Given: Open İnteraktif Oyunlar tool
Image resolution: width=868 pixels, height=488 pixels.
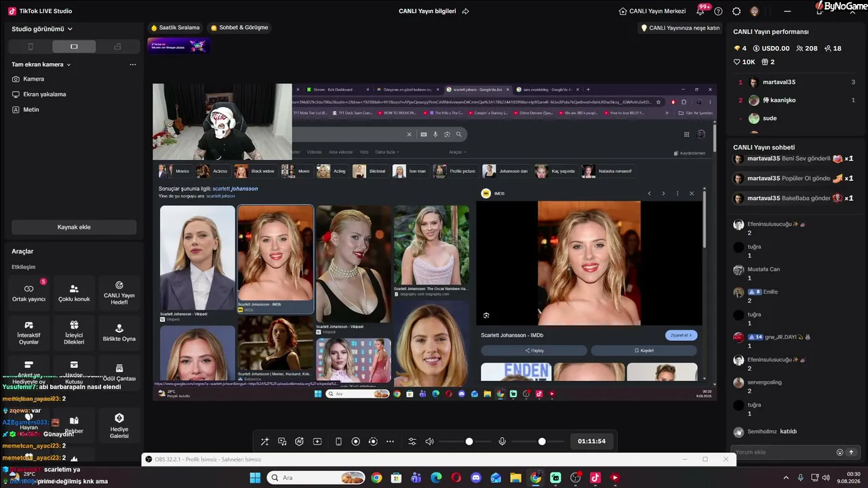Looking at the screenshot, I should [x=28, y=332].
